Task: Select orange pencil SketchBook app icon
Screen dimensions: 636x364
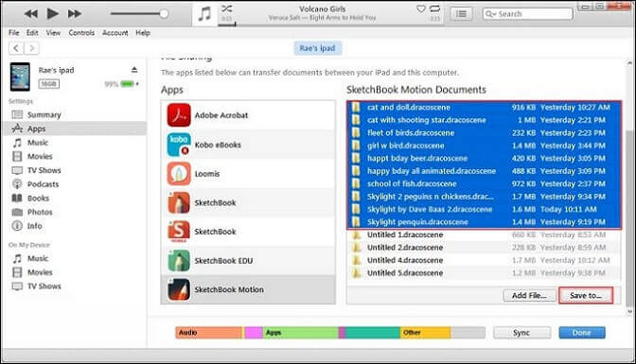Action: click(179, 202)
